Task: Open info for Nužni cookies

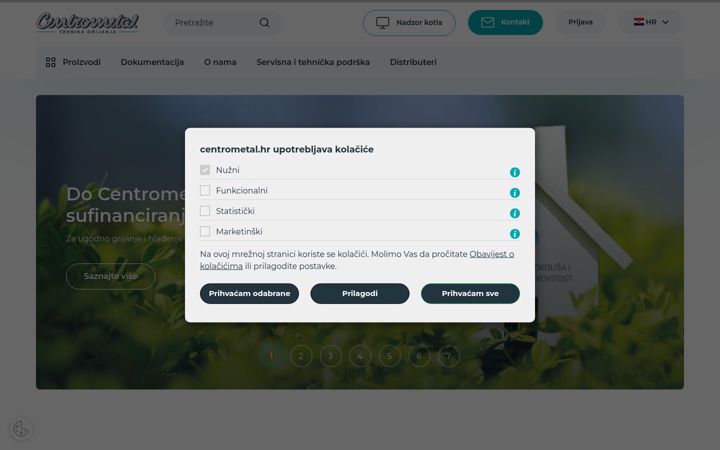Action: 515,172
